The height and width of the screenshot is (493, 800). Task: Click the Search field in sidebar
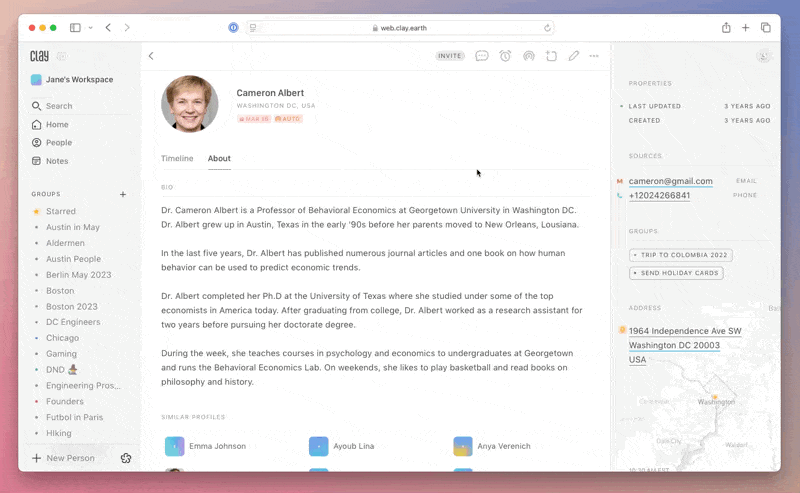tap(59, 106)
